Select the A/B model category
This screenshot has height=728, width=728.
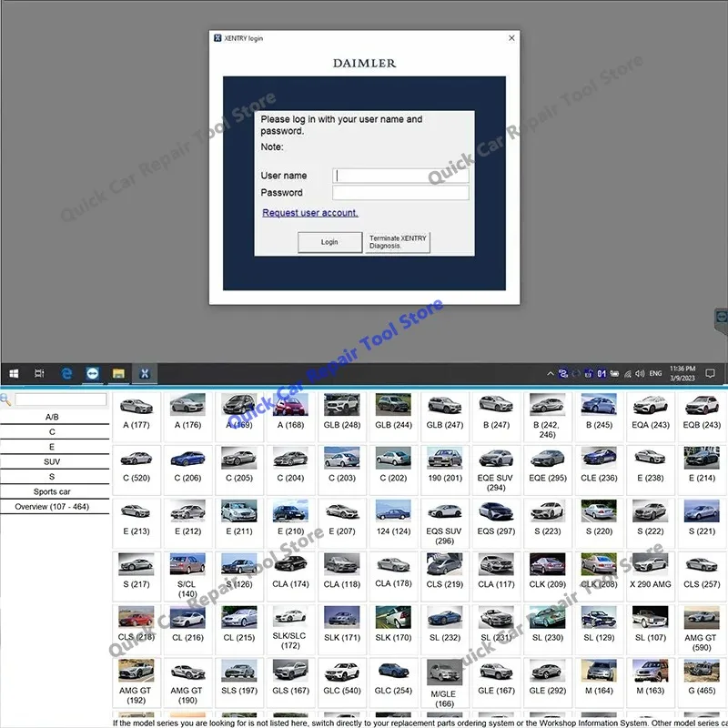[52, 417]
